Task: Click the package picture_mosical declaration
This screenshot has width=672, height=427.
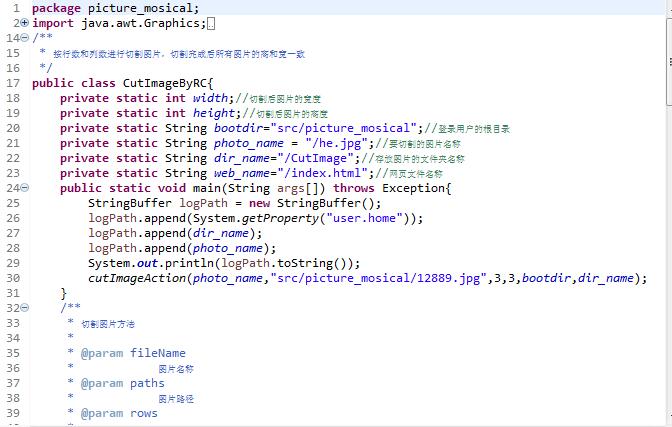Action: coord(115,8)
